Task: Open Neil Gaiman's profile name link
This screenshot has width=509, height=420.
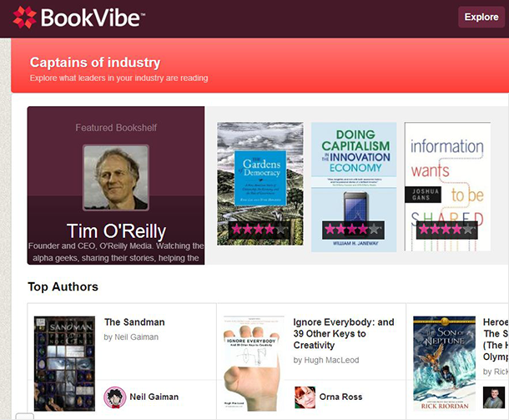Action: pyautogui.click(x=154, y=397)
